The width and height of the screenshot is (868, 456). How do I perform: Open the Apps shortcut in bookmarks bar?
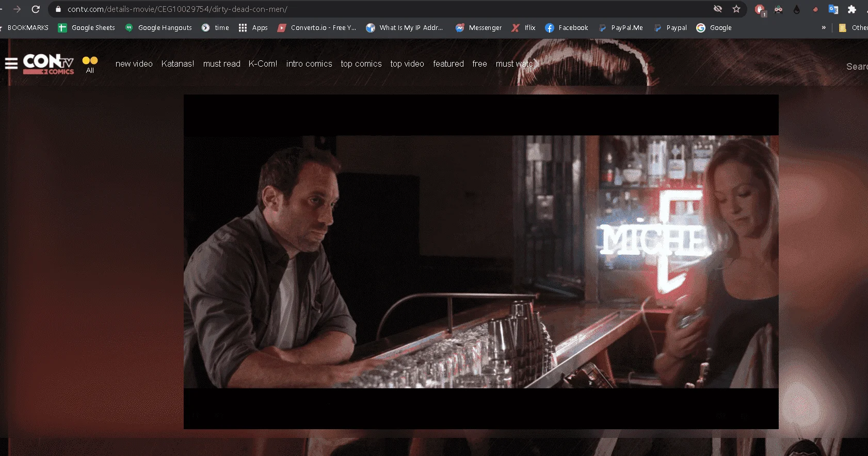[253, 28]
